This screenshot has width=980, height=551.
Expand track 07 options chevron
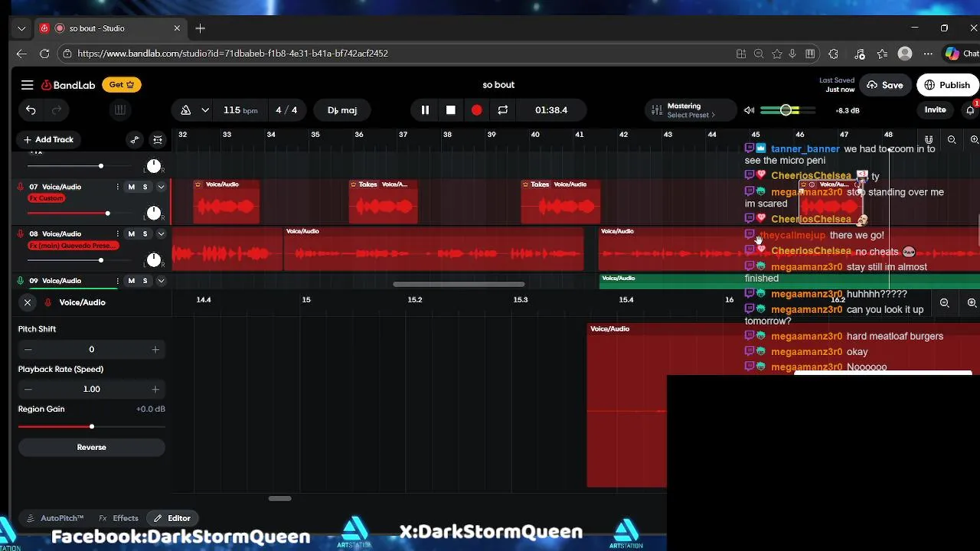tap(161, 187)
